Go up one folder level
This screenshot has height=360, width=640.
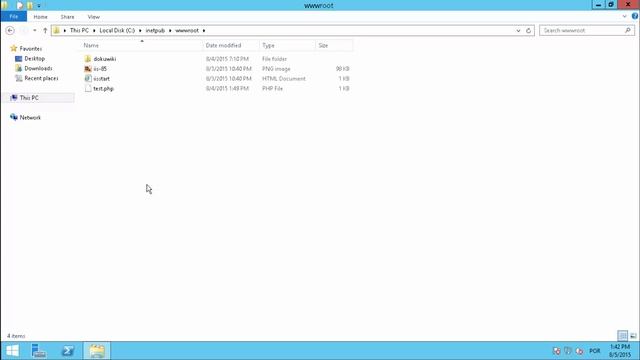pyautogui.click(x=45, y=31)
